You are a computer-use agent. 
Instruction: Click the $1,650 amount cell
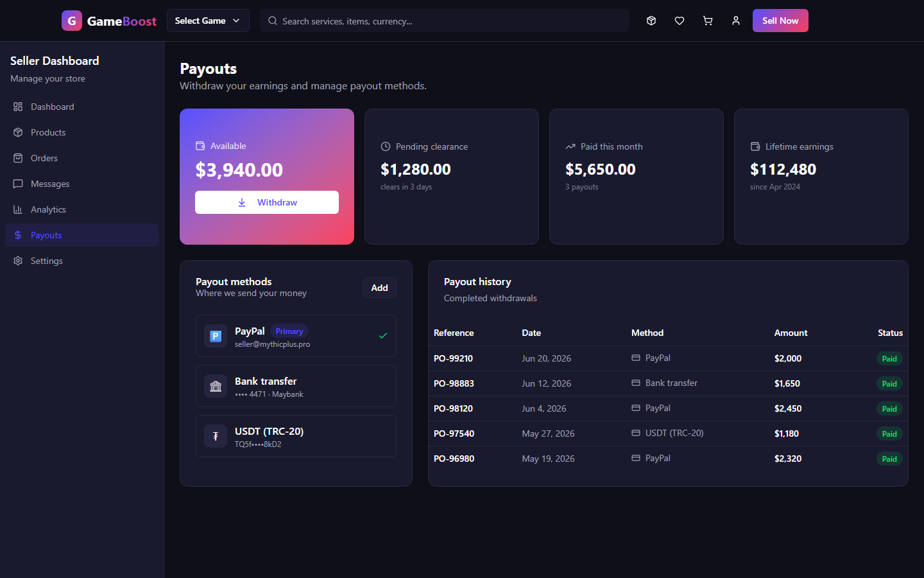pos(787,383)
